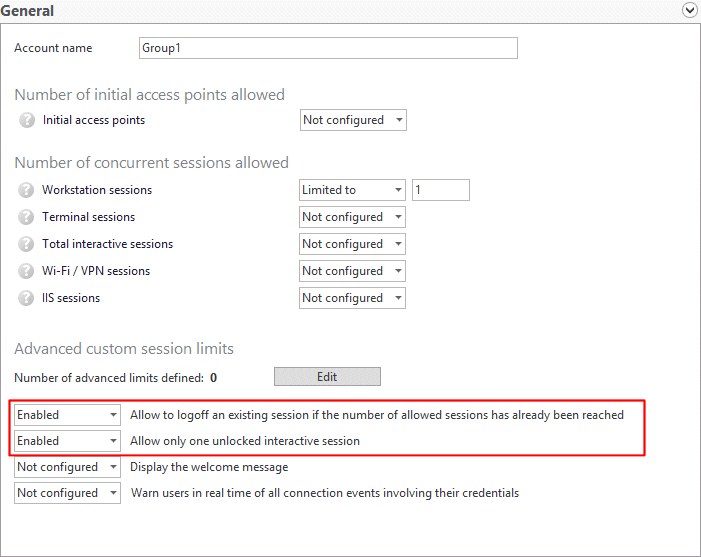Screen dimensions: 701x557
Task: Open dropdown for one unlocked interactive session
Action: click(67, 441)
